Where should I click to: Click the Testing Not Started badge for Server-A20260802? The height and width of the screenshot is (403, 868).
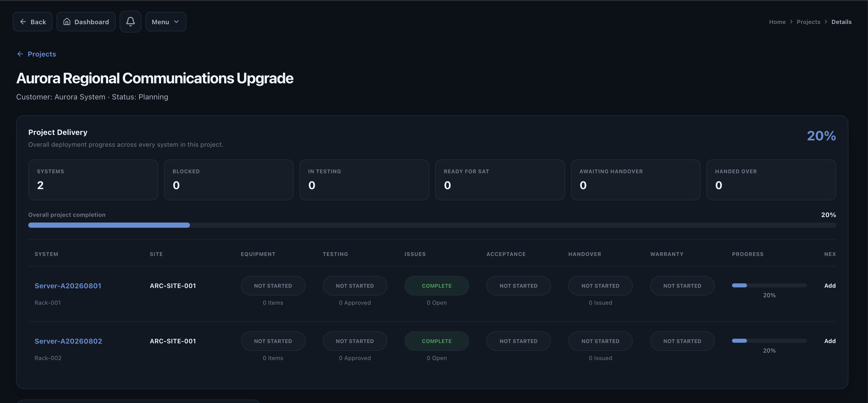click(x=355, y=341)
